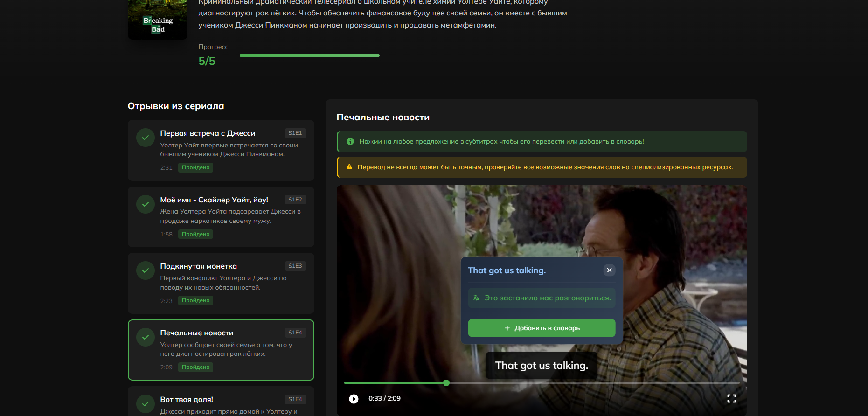Image resolution: width=868 pixels, height=416 pixels.
Task: Click the 'Отрывки из сериала' heading
Action: pos(176,106)
